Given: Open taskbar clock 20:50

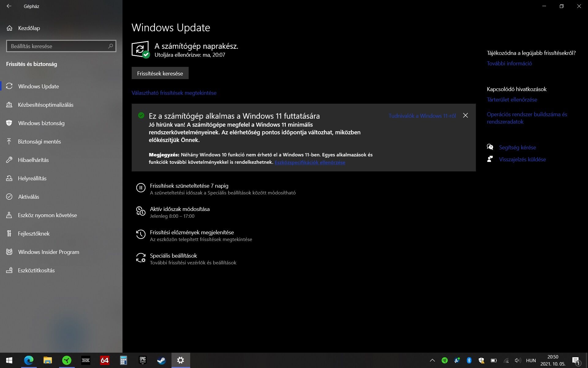Looking at the screenshot, I should coord(553,360).
